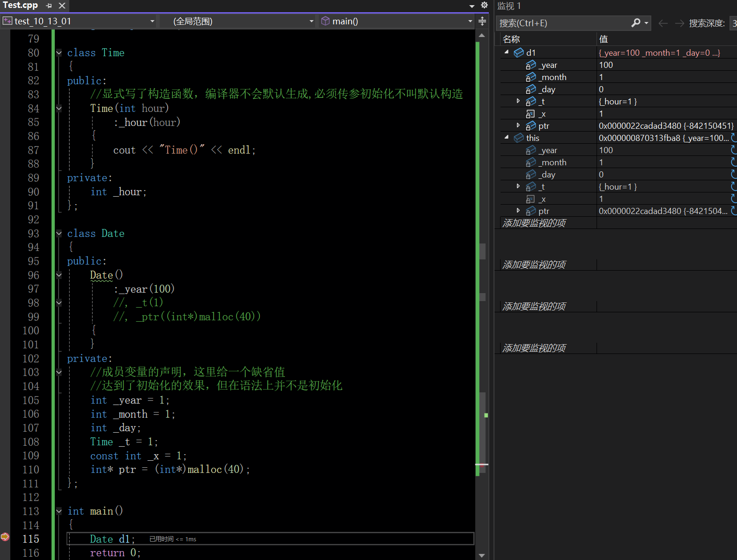The height and width of the screenshot is (560, 737).
Task: Click the ptr field icon under this
Action: (x=531, y=211)
